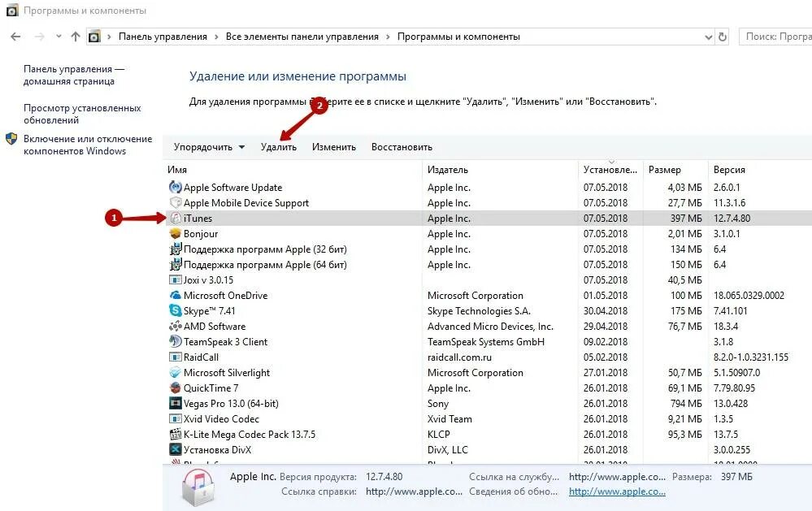812x511 pixels.
Task: Click the Bonjour program icon
Action: [176, 233]
